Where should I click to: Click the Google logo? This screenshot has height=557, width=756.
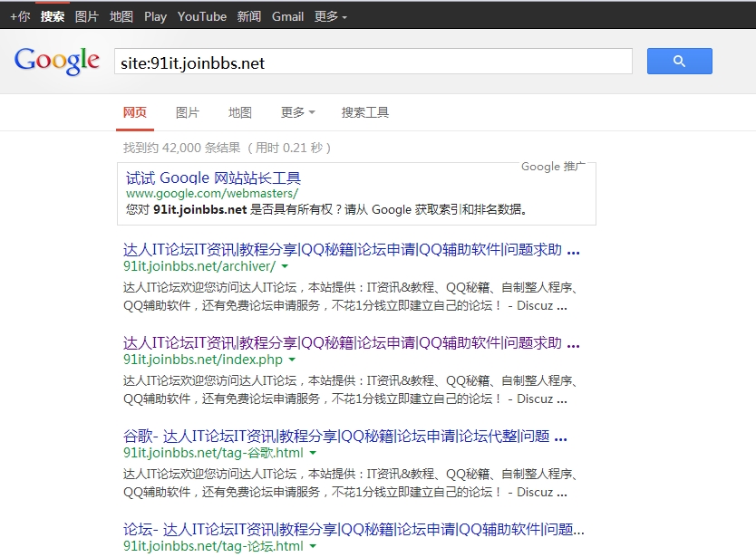pyautogui.click(x=57, y=62)
